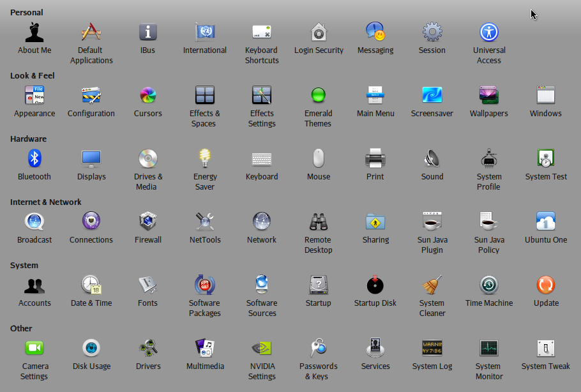Open the Firewall configuration
Image resolution: width=581 pixels, height=392 pixels.
(x=147, y=222)
